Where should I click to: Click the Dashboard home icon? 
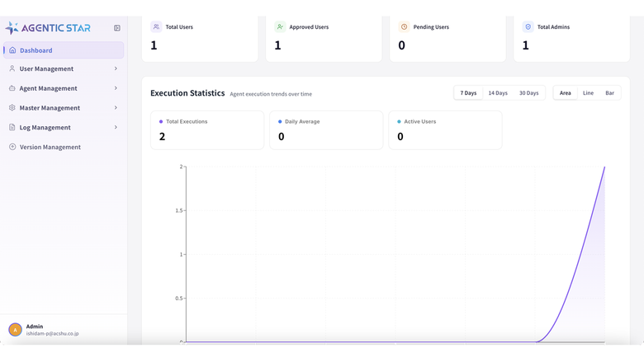click(12, 50)
